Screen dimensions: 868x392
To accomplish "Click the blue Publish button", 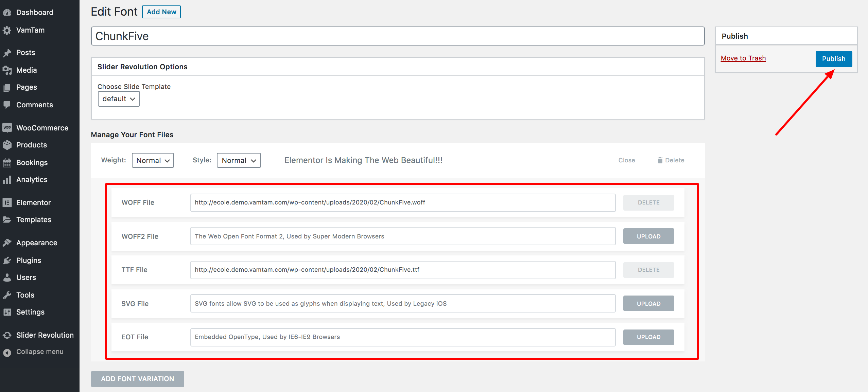I will point(833,59).
